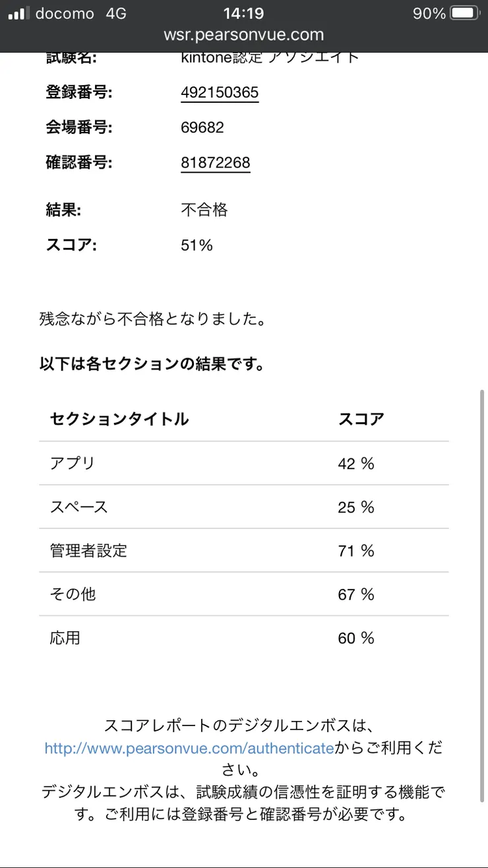
Task: Select the スペース section row
Action: (243, 507)
